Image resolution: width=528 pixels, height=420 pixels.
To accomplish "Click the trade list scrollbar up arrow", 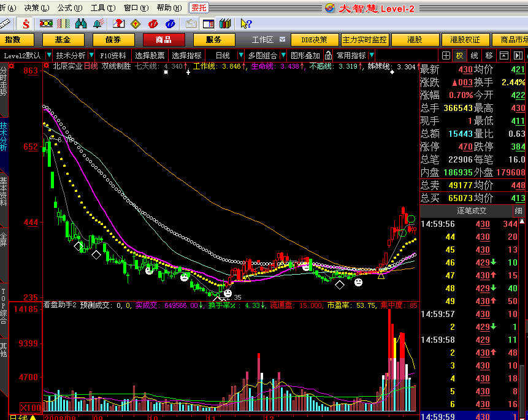I will click(x=522, y=221).
